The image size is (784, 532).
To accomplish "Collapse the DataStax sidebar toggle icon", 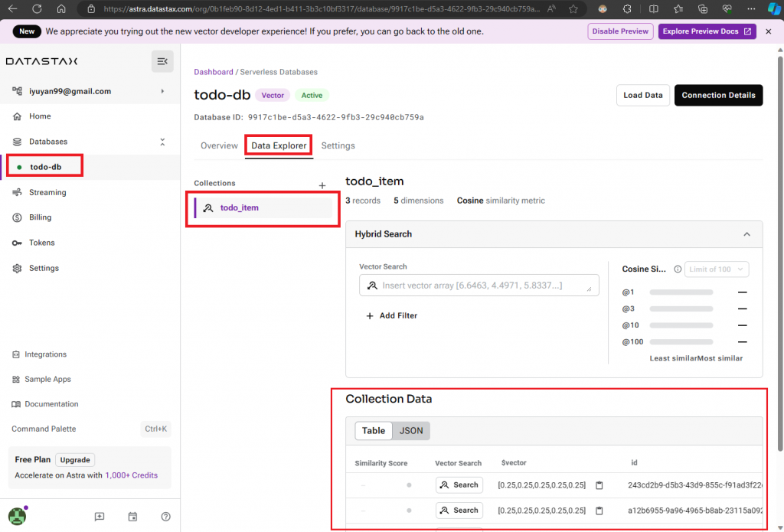I will point(162,61).
